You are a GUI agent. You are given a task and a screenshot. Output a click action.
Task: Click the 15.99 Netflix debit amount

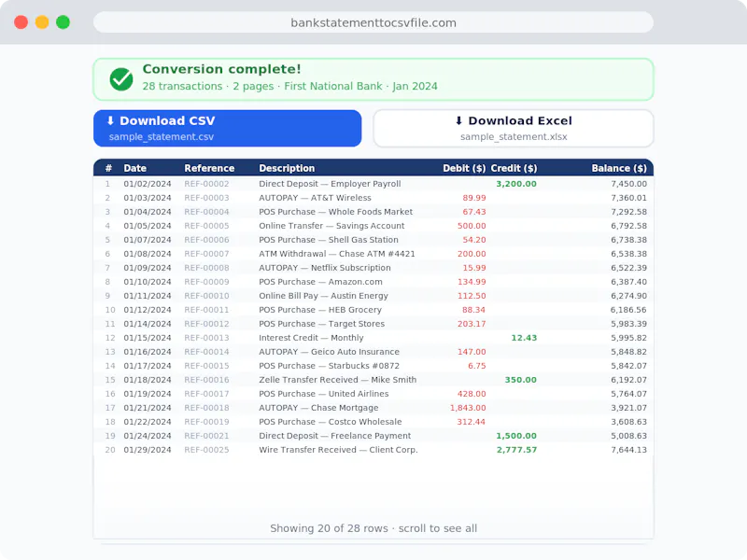474,268
